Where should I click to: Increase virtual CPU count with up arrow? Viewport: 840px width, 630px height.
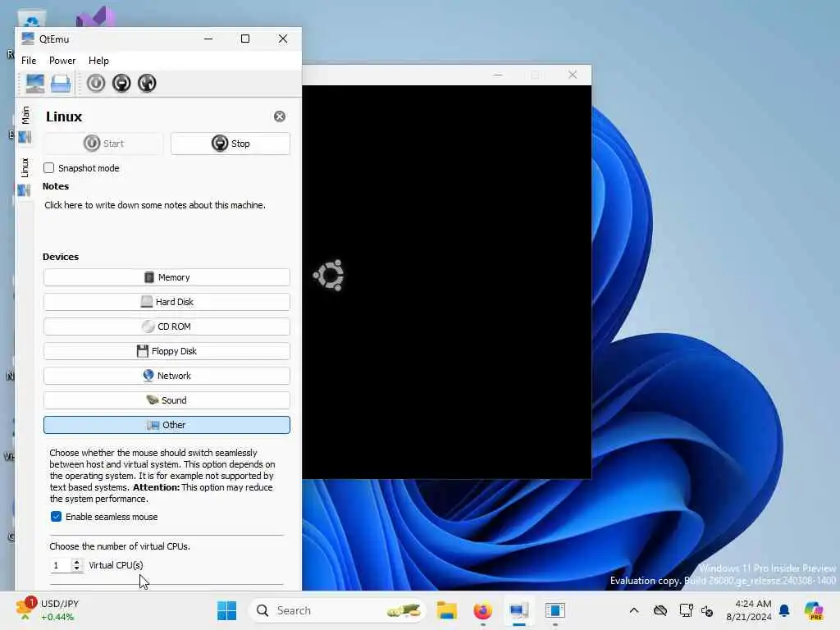[77, 562]
